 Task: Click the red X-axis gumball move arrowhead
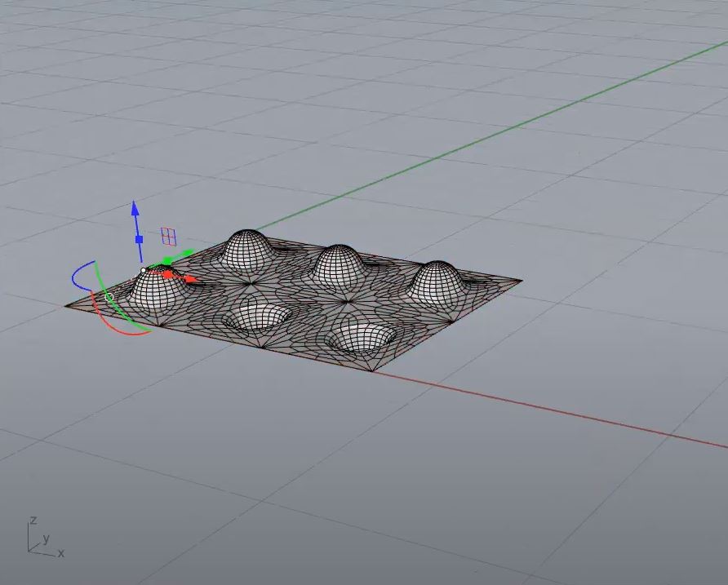tap(191, 279)
